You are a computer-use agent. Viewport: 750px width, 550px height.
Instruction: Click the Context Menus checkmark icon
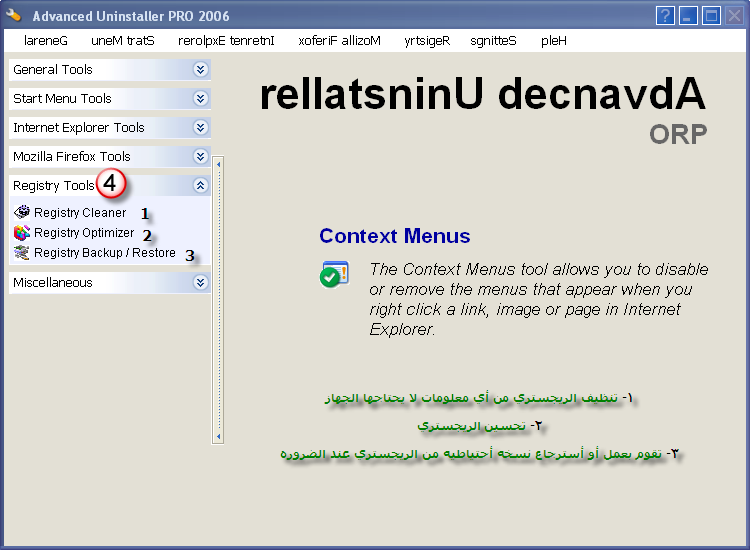[x=334, y=275]
